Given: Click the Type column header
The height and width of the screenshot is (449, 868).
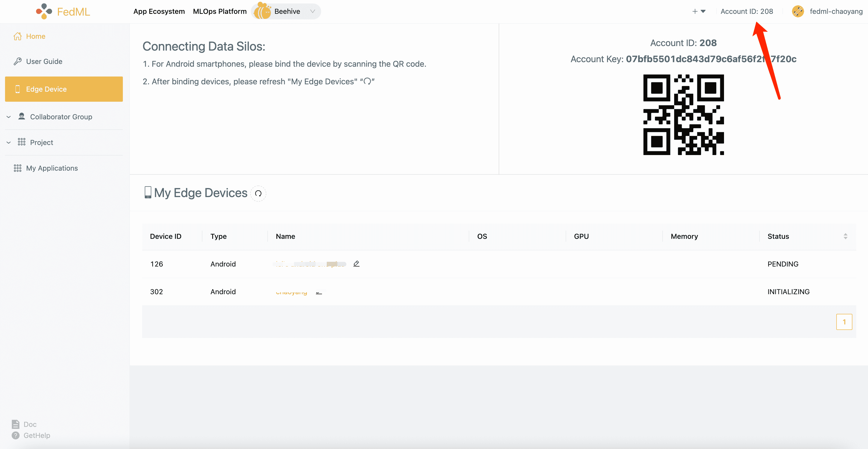Looking at the screenshot, I should [218, 237].
